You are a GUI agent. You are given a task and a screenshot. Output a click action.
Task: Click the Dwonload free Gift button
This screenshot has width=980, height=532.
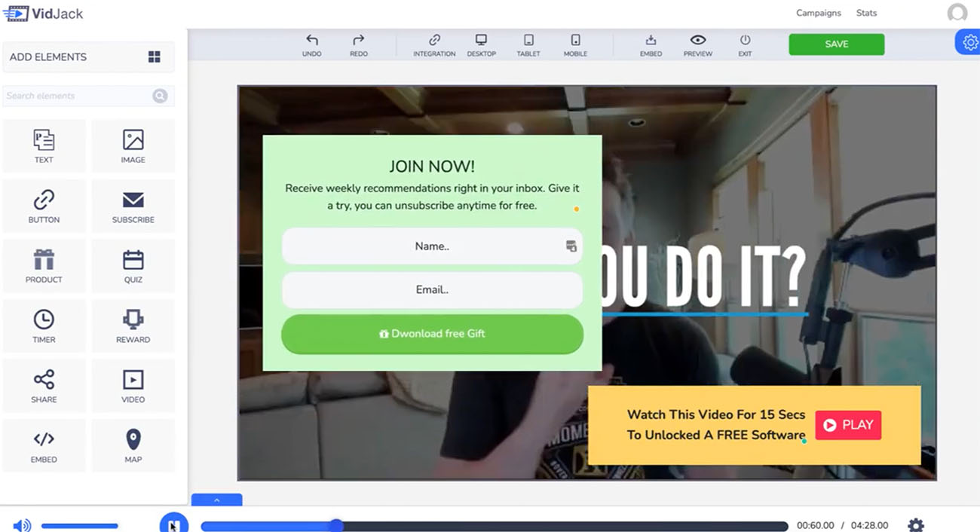pyautogui.click(x=432, y=334)
